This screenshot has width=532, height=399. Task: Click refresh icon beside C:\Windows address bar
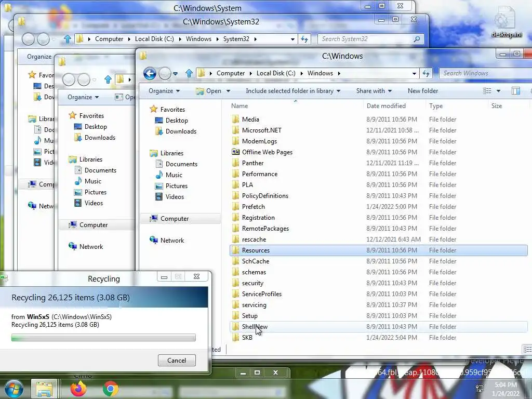coord(426,73)
